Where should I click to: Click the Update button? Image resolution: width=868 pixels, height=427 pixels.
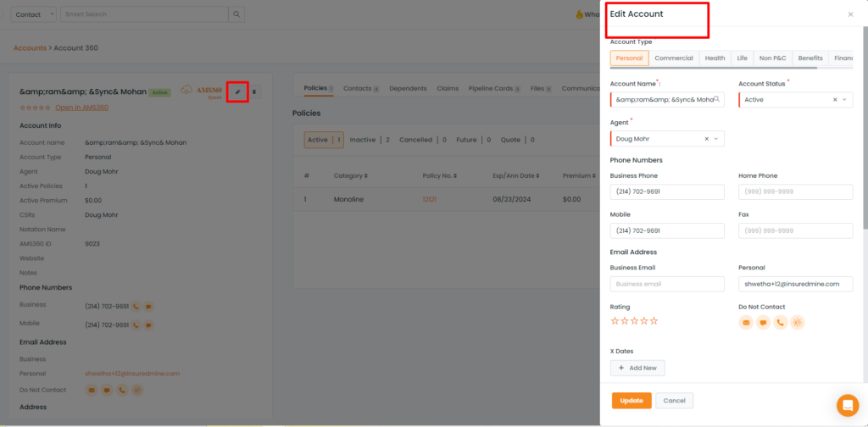pos(632,401)
